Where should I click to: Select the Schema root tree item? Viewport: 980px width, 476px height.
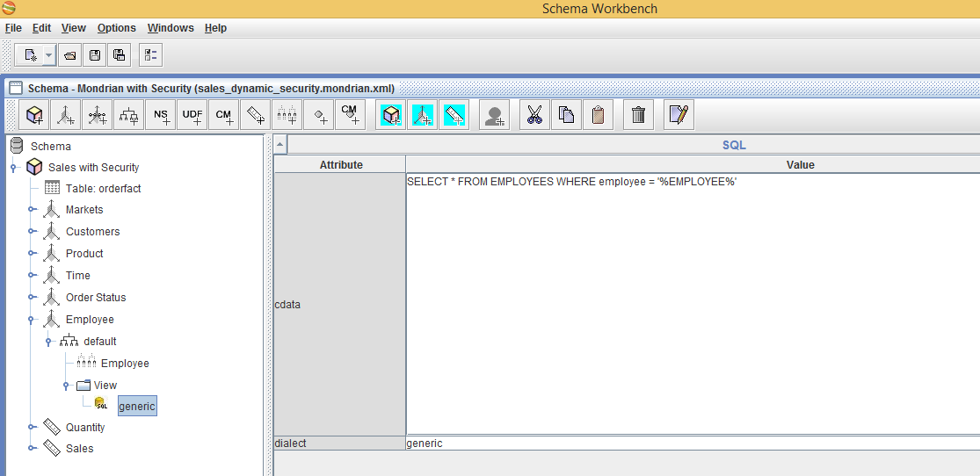51,146
